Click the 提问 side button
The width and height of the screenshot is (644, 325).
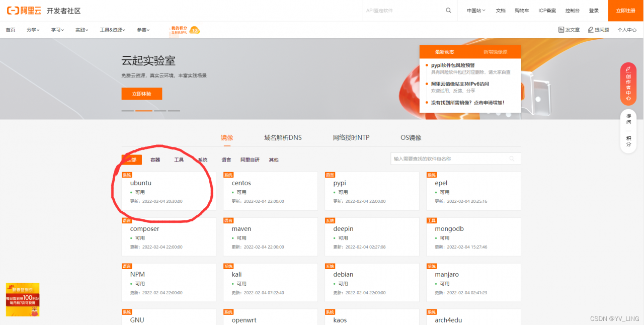pyautogui.click(x=628, y=119)
